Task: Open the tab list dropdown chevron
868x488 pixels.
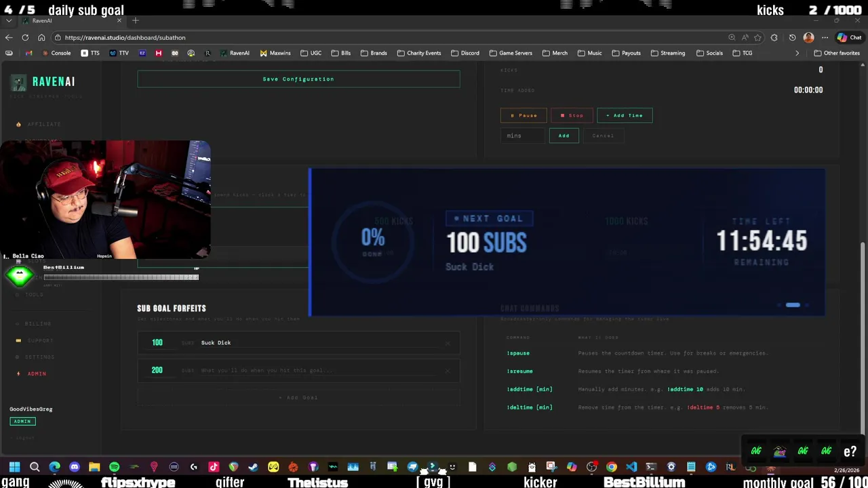Action: pos(9,20)
